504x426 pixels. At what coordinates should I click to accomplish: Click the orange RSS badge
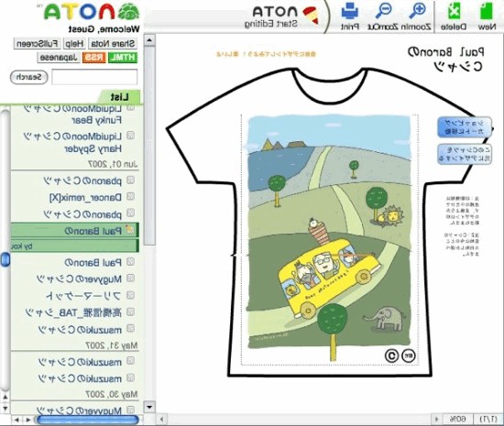pos(93,58)
